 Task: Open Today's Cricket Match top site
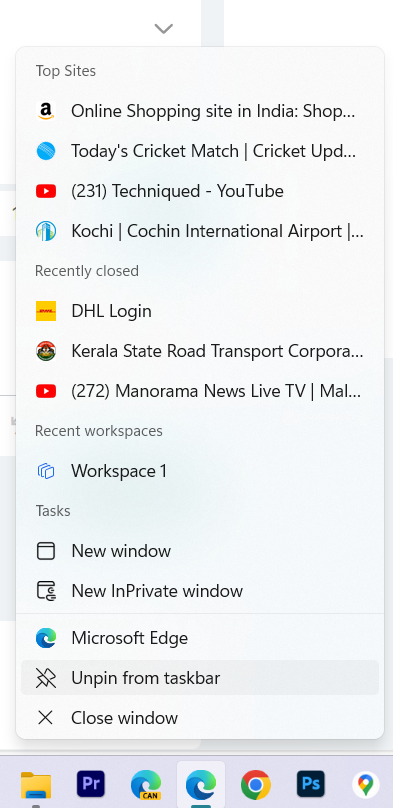[200, 152]
